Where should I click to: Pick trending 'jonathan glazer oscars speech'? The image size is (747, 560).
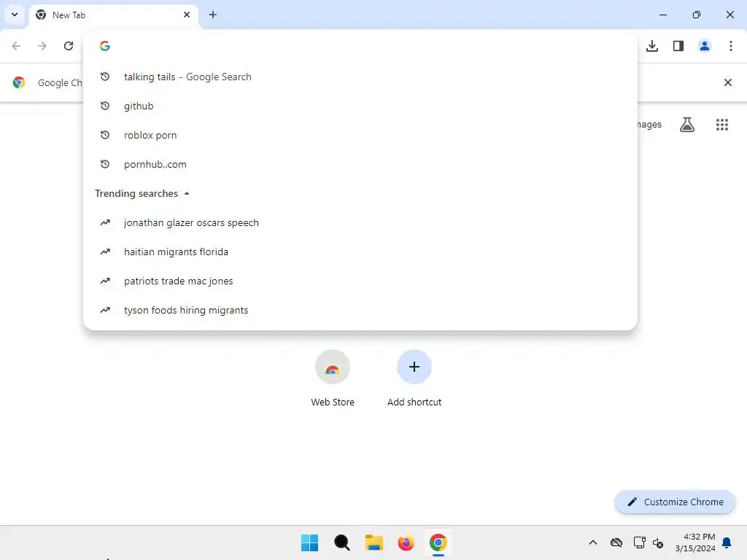click(360, 222)
